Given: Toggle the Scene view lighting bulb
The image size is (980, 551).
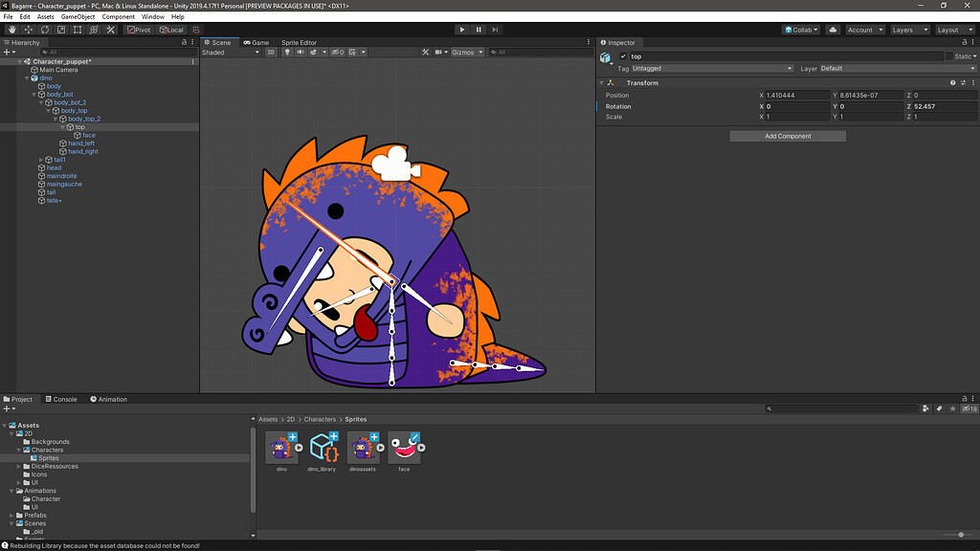Looking at the screenshot, I should [287, 53].
